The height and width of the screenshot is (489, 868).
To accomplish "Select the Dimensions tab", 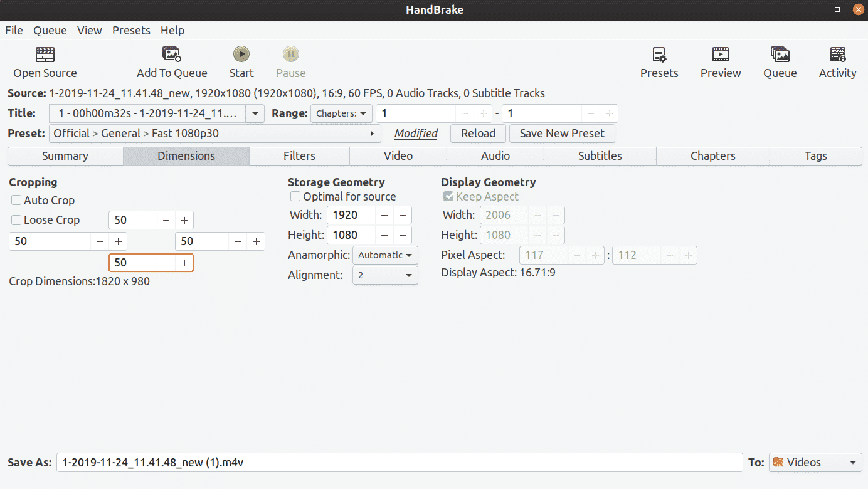I will [x=186, y=156].
